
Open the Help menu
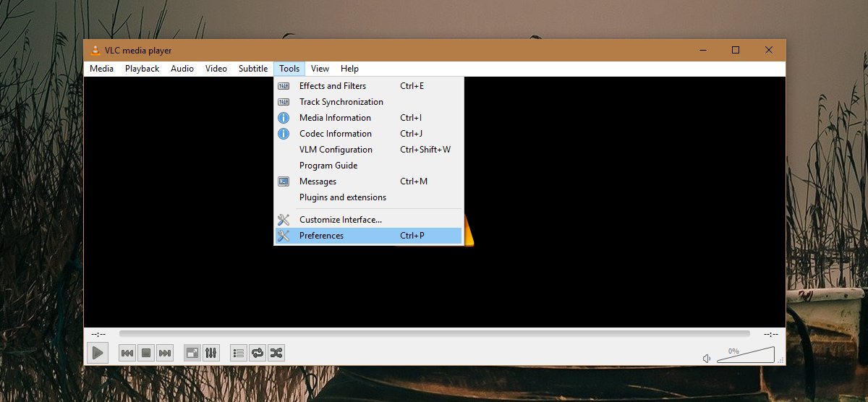(349, 69)
